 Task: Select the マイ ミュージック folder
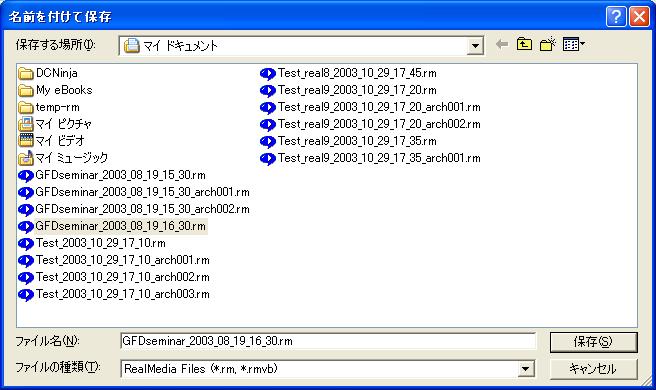point(63,158)
